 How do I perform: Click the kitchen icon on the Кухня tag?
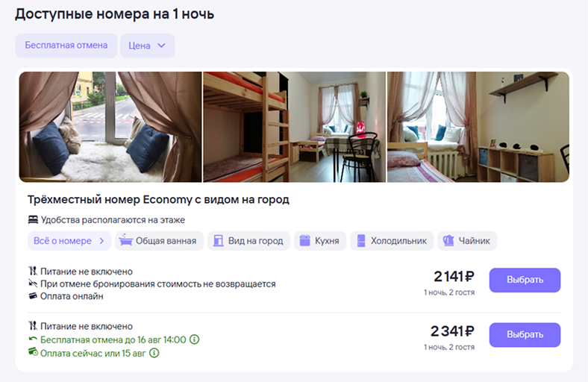305,241
